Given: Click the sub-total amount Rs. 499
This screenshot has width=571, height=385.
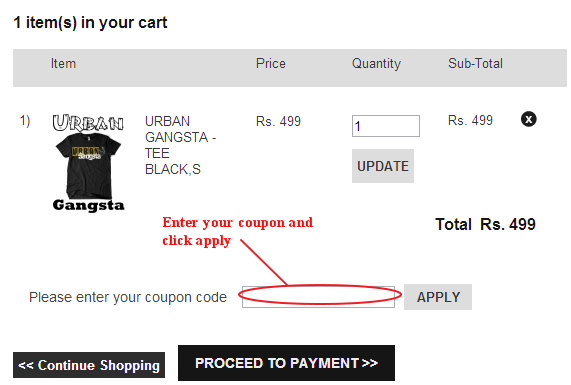Looking at the screenshot, I should coord(470,120).
